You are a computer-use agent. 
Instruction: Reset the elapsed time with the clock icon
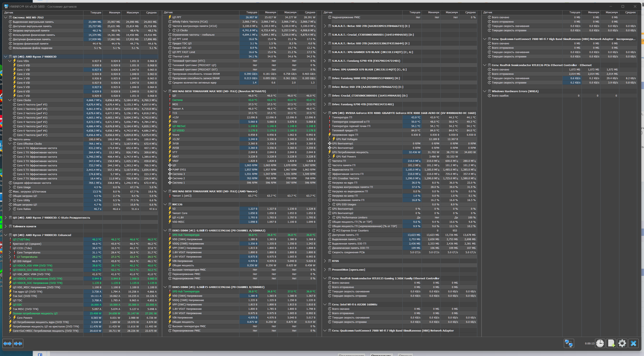coord(600,344)
